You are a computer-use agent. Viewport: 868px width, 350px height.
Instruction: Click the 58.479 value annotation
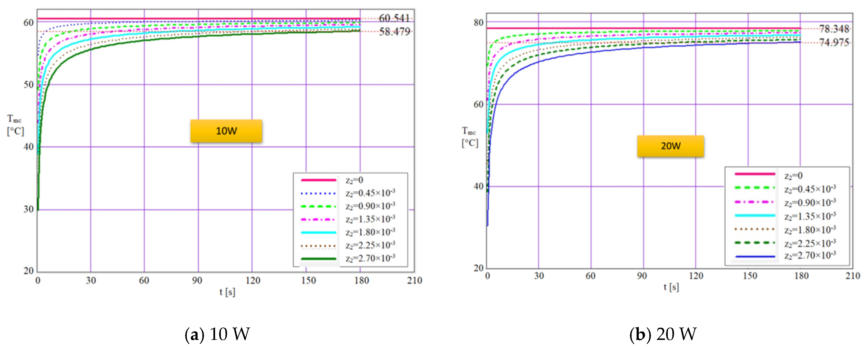395,32
